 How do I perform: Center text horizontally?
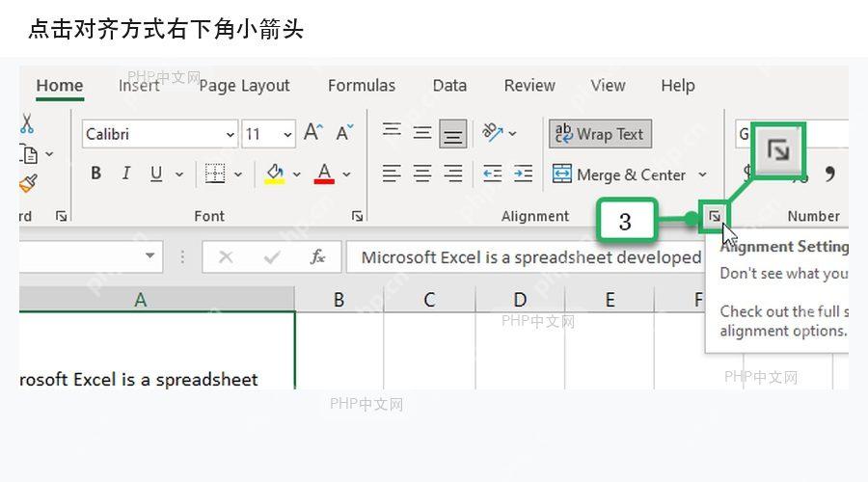click(422, 174)
